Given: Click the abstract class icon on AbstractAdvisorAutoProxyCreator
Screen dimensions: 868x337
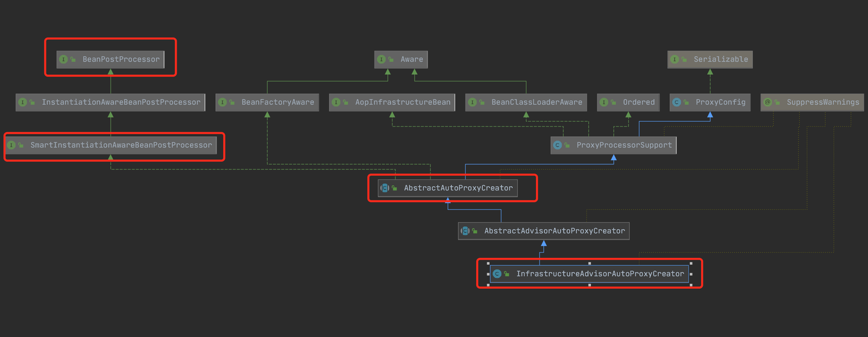Looking at the screenshot, I should (x=465, y=230).
